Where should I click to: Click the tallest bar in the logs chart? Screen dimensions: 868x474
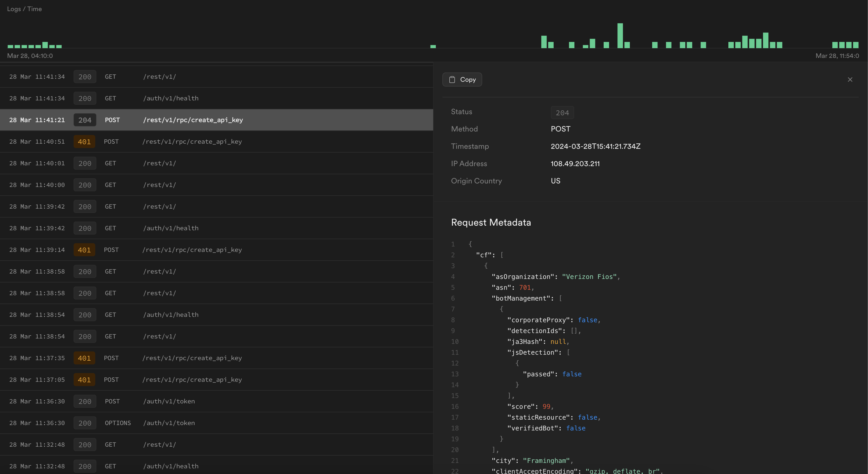620,36
